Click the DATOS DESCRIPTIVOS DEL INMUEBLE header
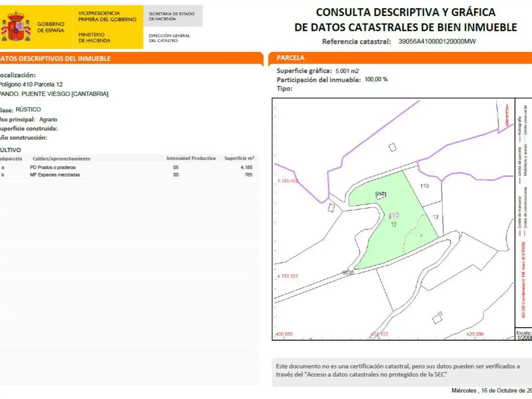The image size is (532, 399). (55, 58)
